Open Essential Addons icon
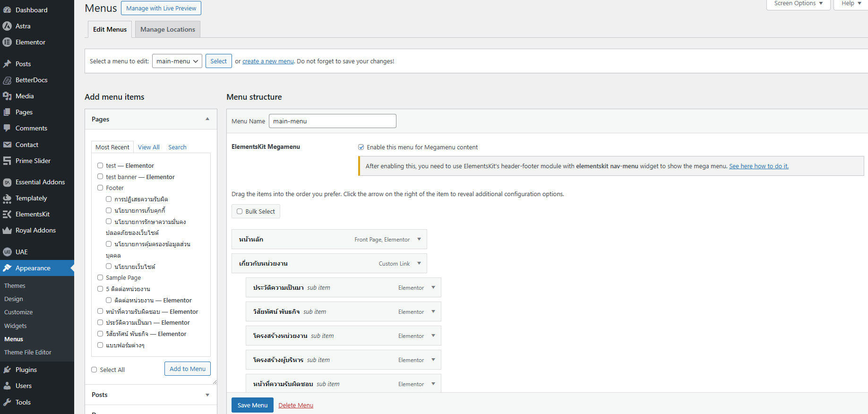The height and width of the screenshot is (414, 868). pos(7,182)
